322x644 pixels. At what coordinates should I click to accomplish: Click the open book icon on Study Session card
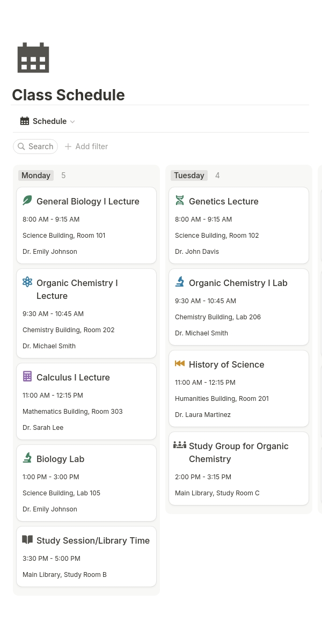pyautogui.click(x=27, y=539)
